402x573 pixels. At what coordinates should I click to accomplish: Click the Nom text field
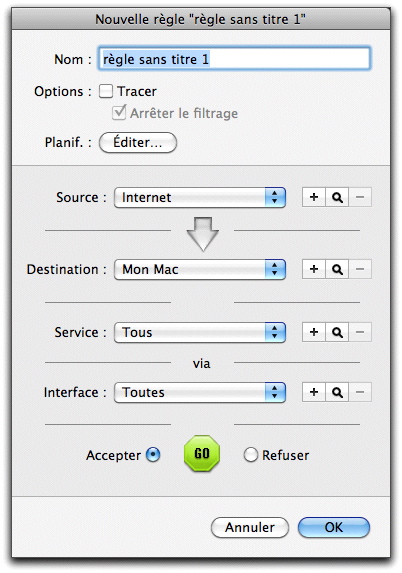pos(234,58)
